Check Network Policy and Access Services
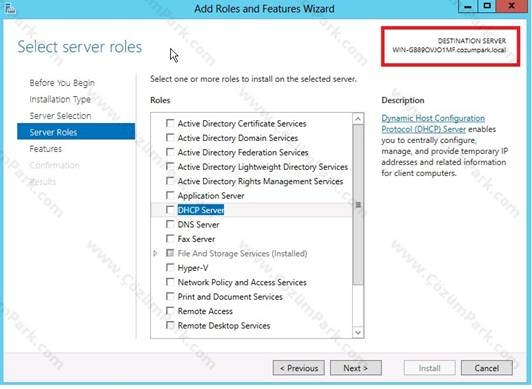The image size is (532, 389). point(170,282)
